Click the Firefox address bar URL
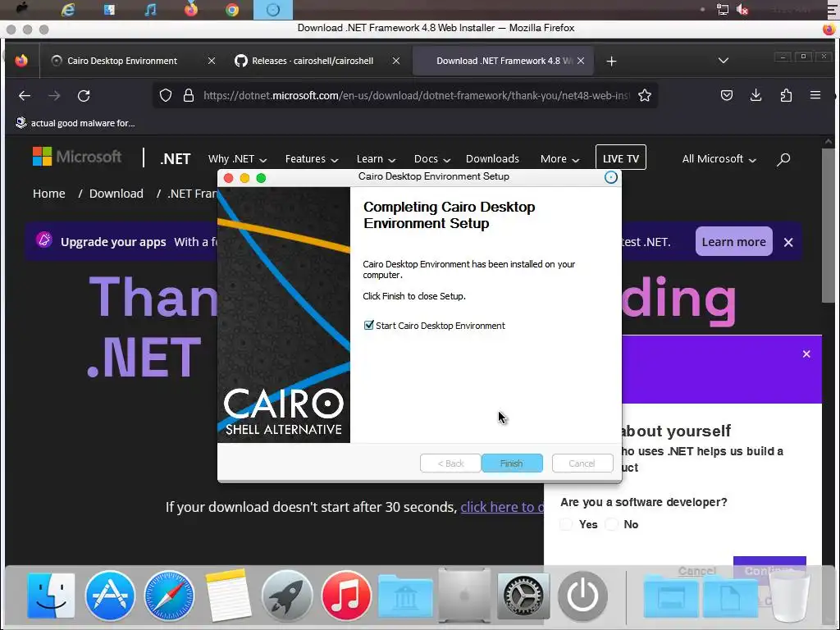Image resolution: width=840 pixels, height=630 pixels. 416,95
